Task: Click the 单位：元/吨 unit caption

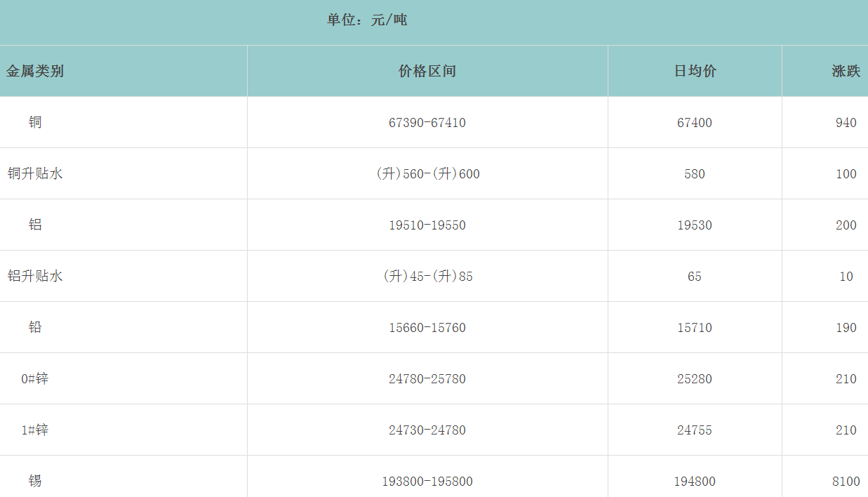Action: [x=367, y=20]
